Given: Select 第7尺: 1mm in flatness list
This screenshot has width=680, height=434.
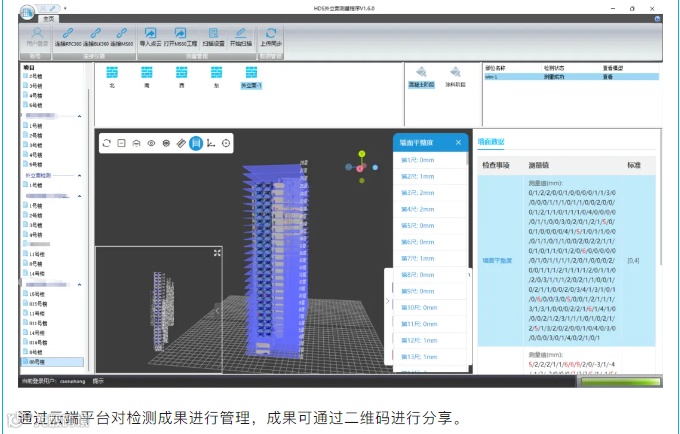Looking at the screenshot, I should (429, 258).
